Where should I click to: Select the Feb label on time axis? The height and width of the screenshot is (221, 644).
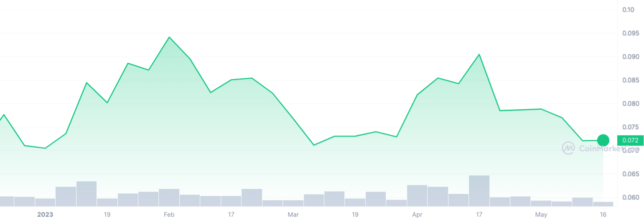click(169, 215)
